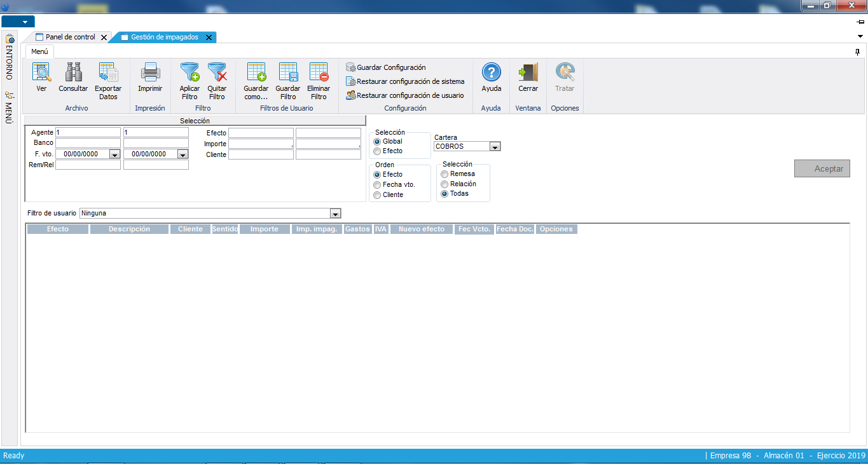The width and height of the screenshot is (868, 464).
Task: Select the Remesa radio button
Action: point(444,174)
